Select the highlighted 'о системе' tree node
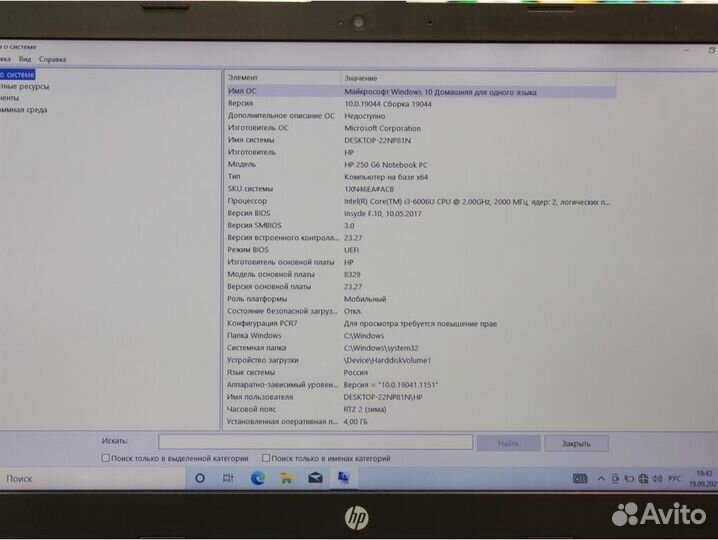 [17, 75]
